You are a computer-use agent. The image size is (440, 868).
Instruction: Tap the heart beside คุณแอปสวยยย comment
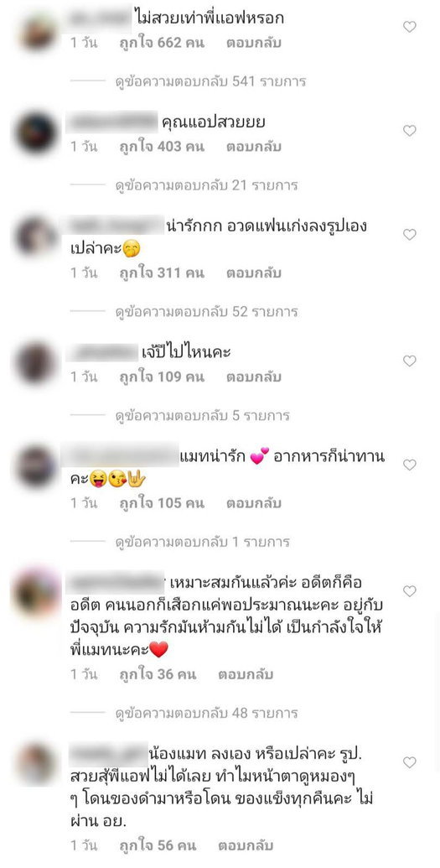409,131
